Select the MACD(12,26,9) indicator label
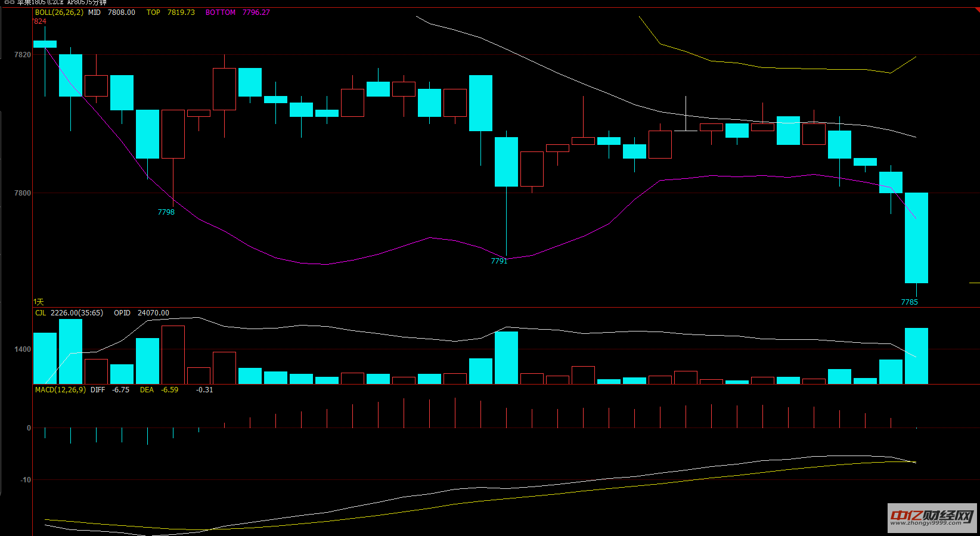The image size is (980, 536). point(60,390)
